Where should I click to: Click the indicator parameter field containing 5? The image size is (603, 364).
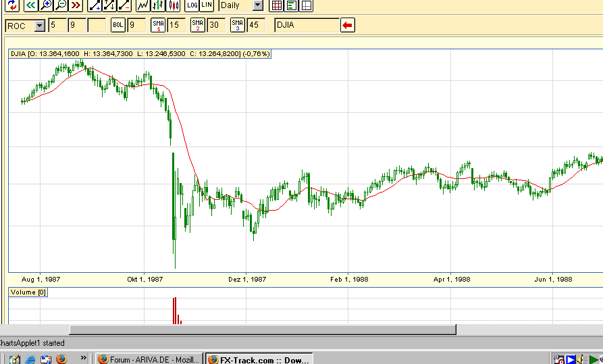point(57,26)
